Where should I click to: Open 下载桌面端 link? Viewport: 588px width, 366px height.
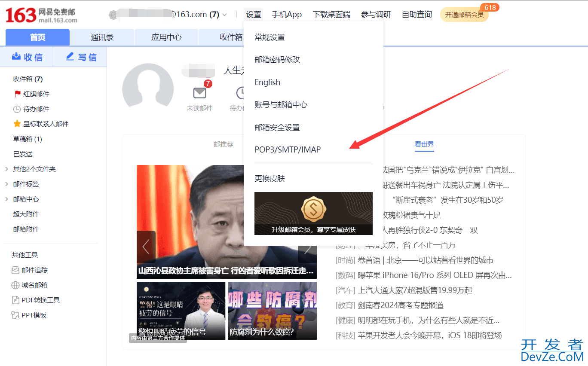(x=331, y=15)
